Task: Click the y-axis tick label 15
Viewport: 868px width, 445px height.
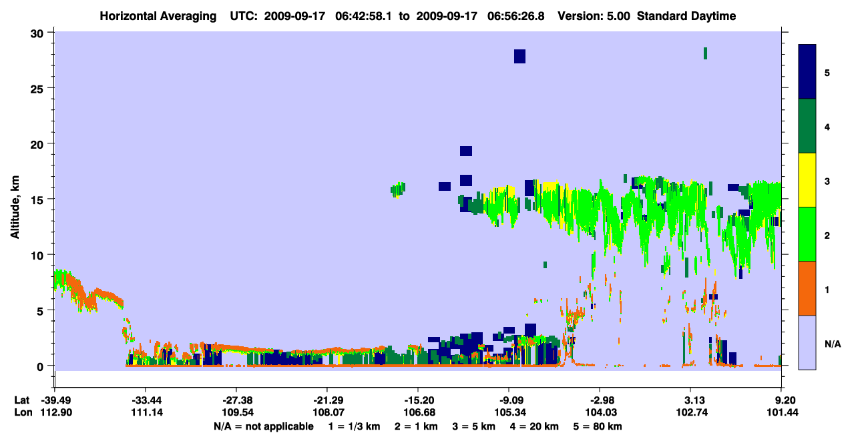Action: click(39, 199)
